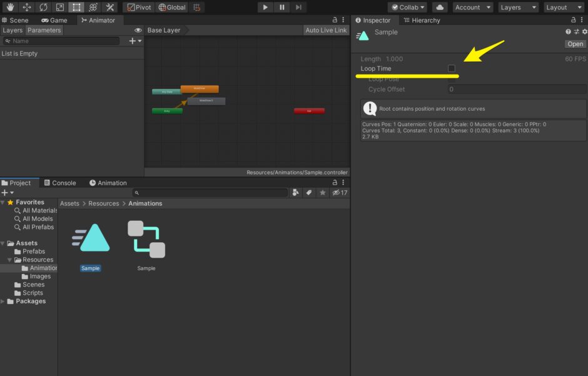This screenshot has height=376, width=588.
Task: Click the search by type icon in Project
Action: tap(296, 193)
